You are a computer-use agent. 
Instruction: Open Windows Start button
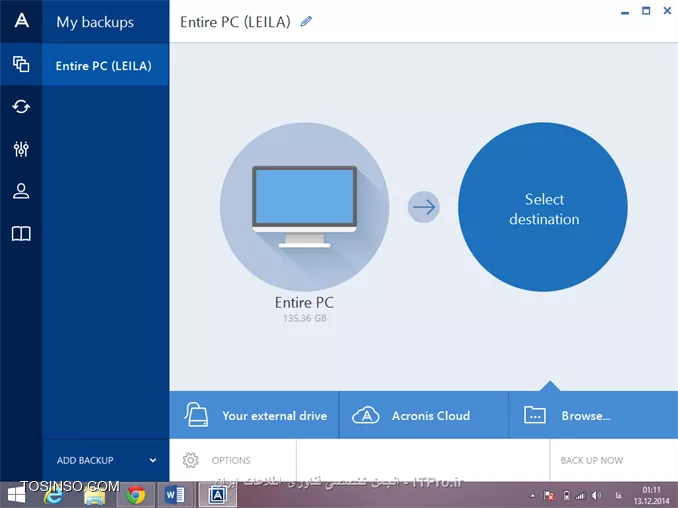point(16,495)
